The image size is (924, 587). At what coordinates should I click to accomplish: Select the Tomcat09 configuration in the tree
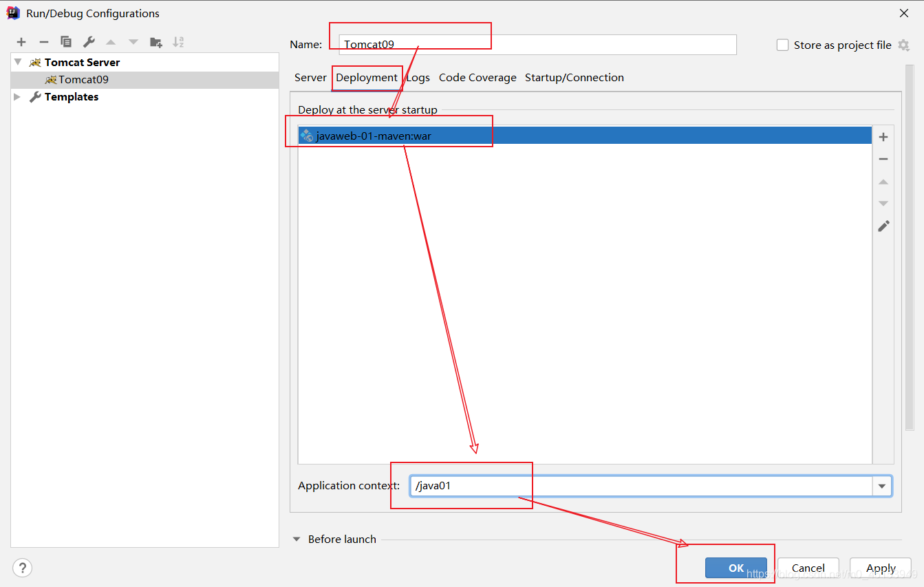pyautogui.click(x=144, y=80)
